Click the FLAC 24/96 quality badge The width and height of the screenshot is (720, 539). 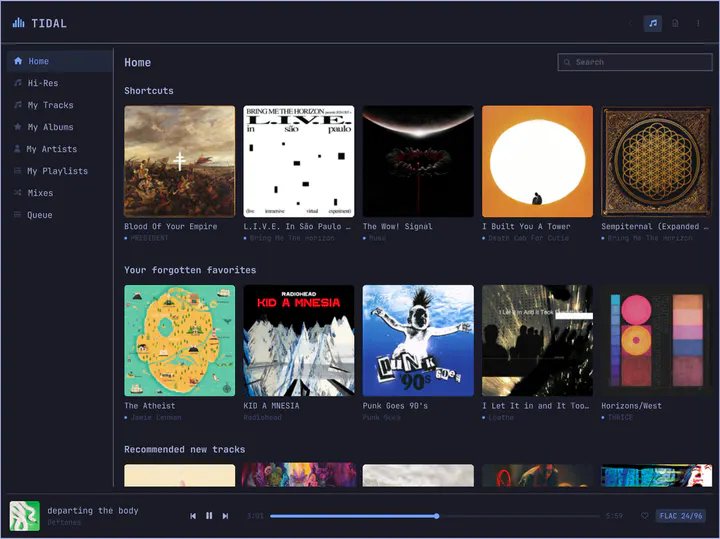pos(681,516)
